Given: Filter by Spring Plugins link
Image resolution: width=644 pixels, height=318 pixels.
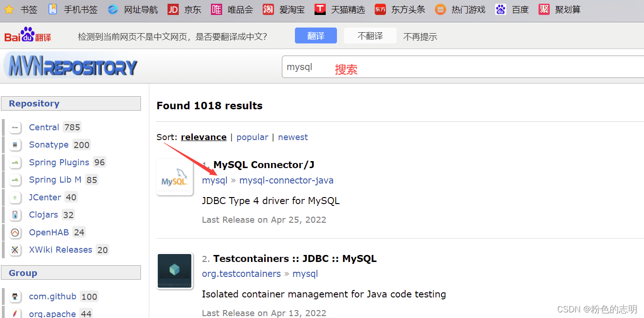Looking at the screenshot, I should coord(59,163).
